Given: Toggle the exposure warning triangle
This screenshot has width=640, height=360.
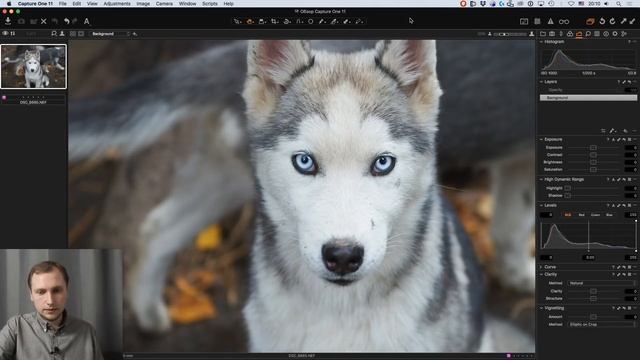Looking at the screenshot, I should 550,21.
